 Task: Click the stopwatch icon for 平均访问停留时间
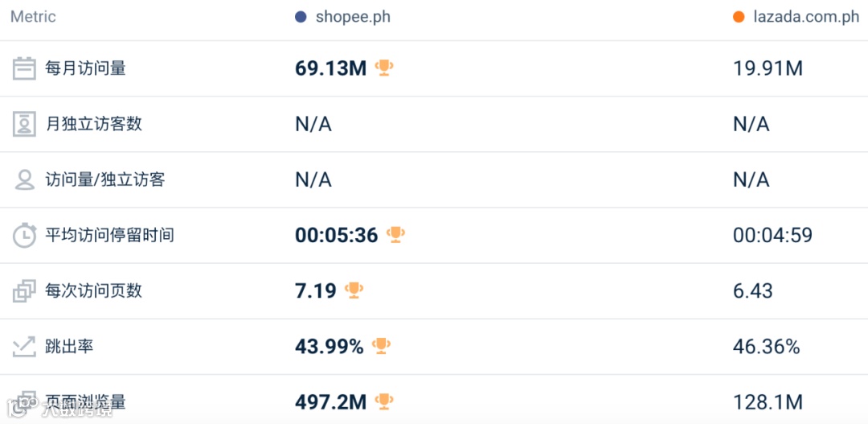25,235
